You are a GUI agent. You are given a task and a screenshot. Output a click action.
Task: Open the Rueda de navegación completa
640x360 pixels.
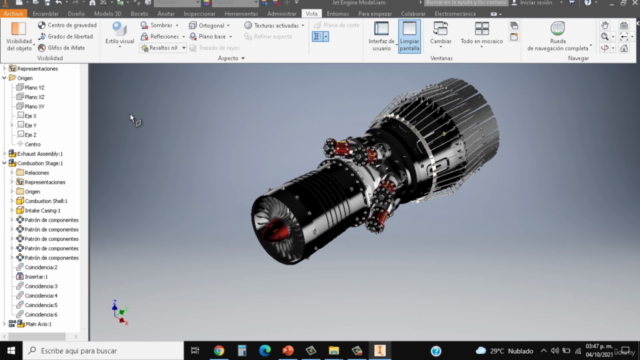(558, 36)
